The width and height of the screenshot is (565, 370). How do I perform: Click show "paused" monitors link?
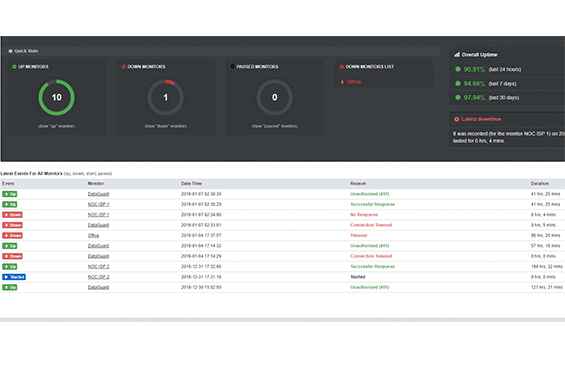275,126
